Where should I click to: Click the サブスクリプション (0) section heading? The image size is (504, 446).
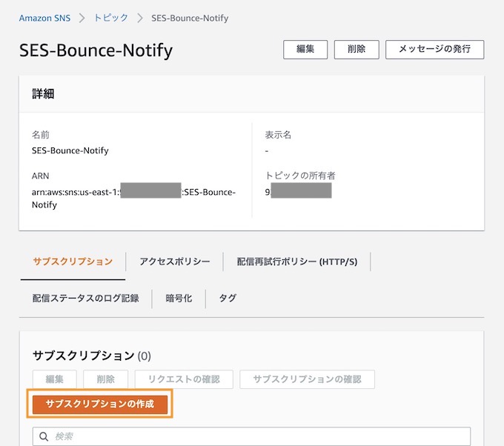coord(92,356)
